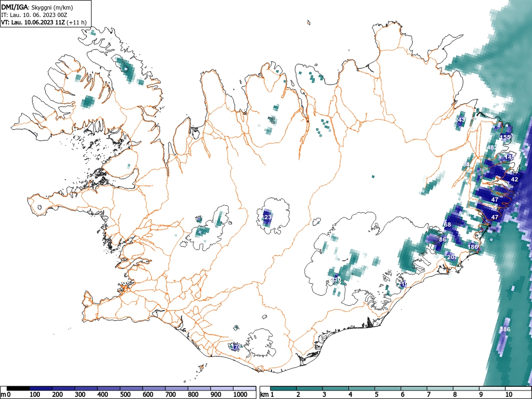This screenshot has height=399, width=532.
Task: Click the "700" label in the meter legend
Action: 171,395
